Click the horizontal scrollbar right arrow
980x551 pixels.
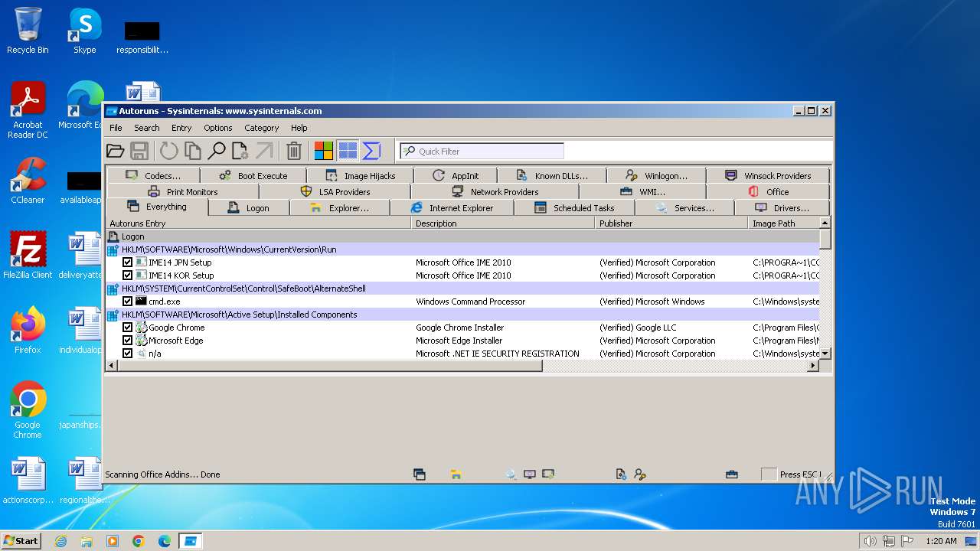pos(813,366)
